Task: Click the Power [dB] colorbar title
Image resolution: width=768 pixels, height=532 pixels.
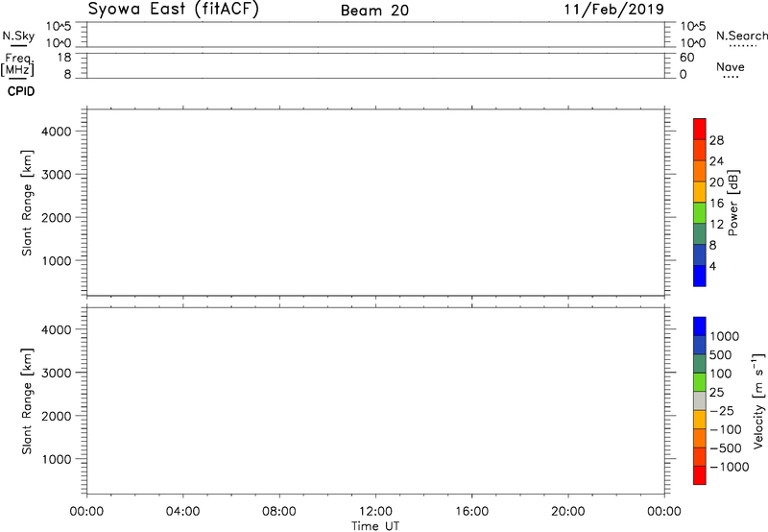Action: coord(733,203)
